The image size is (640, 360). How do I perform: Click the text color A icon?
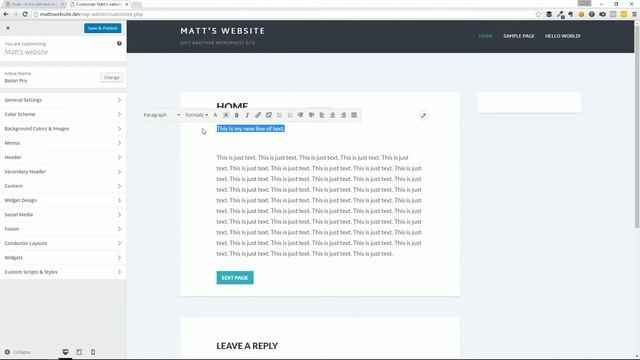click(x=215, y=115)
